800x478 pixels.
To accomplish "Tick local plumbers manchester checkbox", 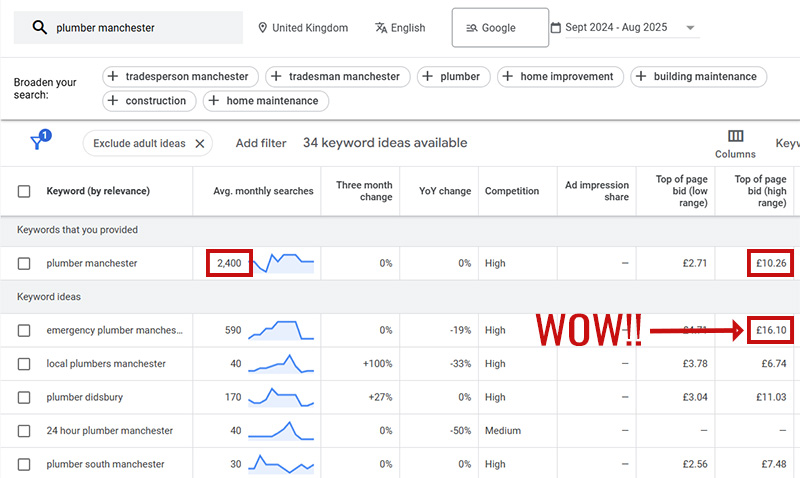I will pyautogui.click(x=24, y=364).
